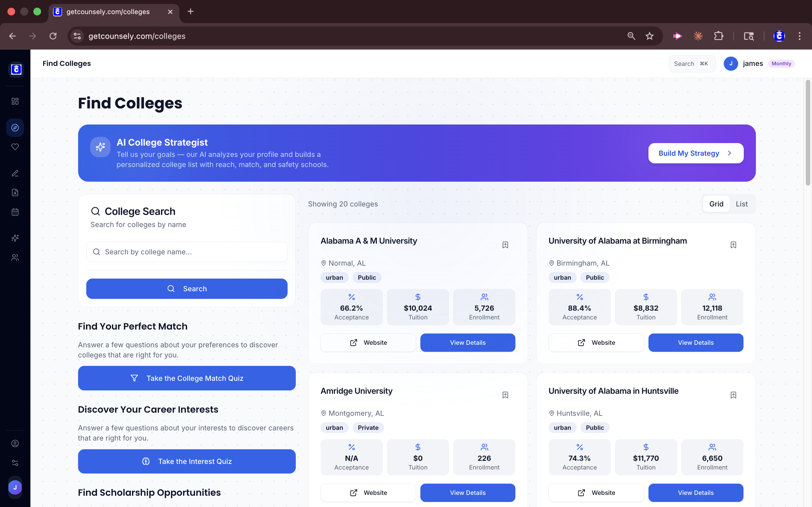The width and height of the screenshot is (812, 507).
Task: Open the profile document icon in the sidebar
Action: click(x=15, y=192)
